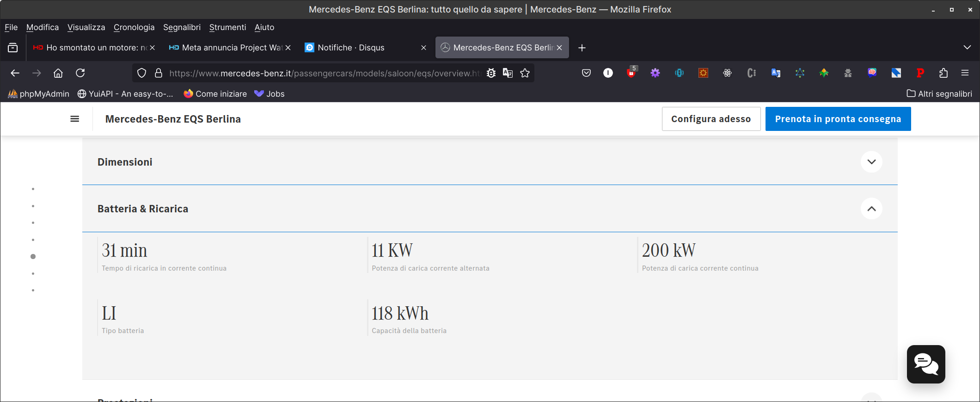980x402 pixels.
Task: Open the Segnalibri menu
Action: click(x=182, y=27)
